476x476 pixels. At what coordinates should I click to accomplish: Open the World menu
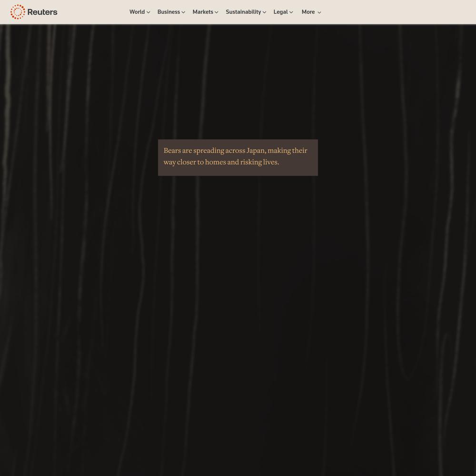137,12
